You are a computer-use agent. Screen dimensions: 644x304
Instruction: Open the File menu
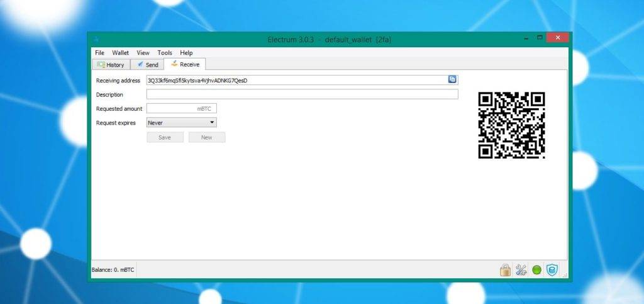tap(99, 53)
